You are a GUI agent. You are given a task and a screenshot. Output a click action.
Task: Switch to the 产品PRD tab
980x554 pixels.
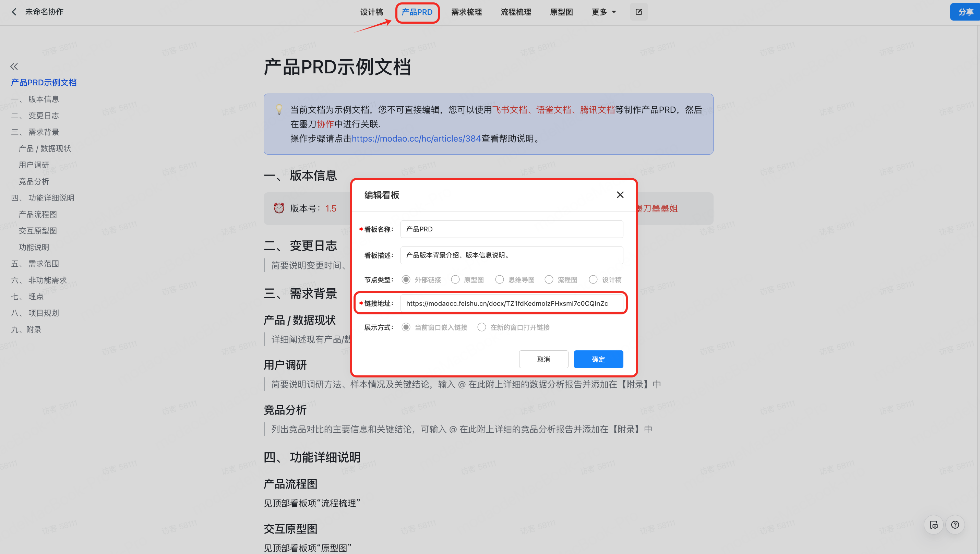coord(417,12)
